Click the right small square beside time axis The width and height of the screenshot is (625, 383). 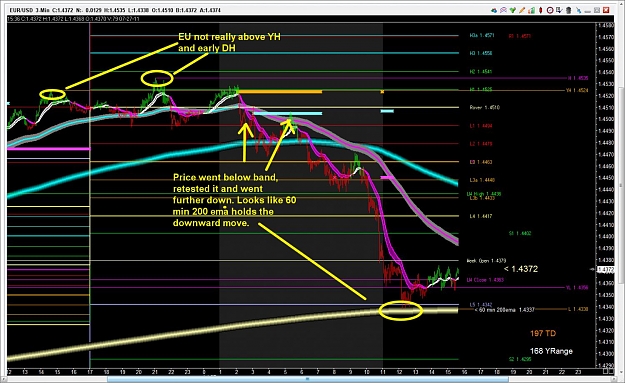(x=611, y=371)
